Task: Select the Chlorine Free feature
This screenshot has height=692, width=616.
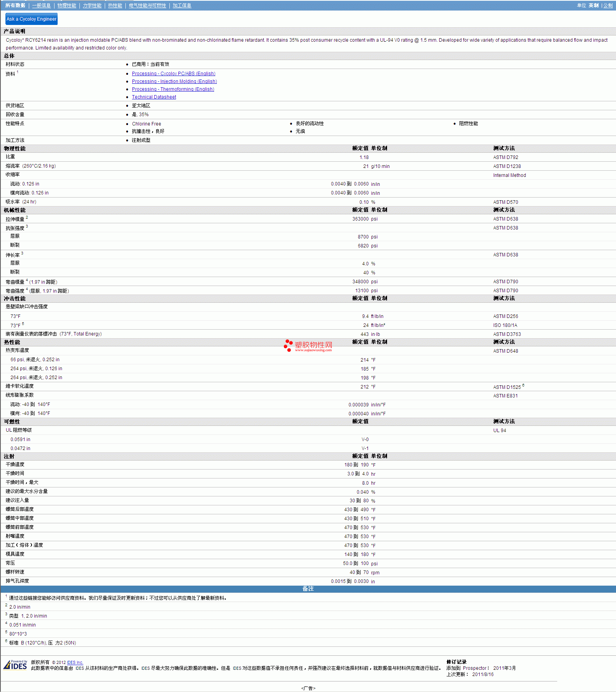Action: click(146, 124)
